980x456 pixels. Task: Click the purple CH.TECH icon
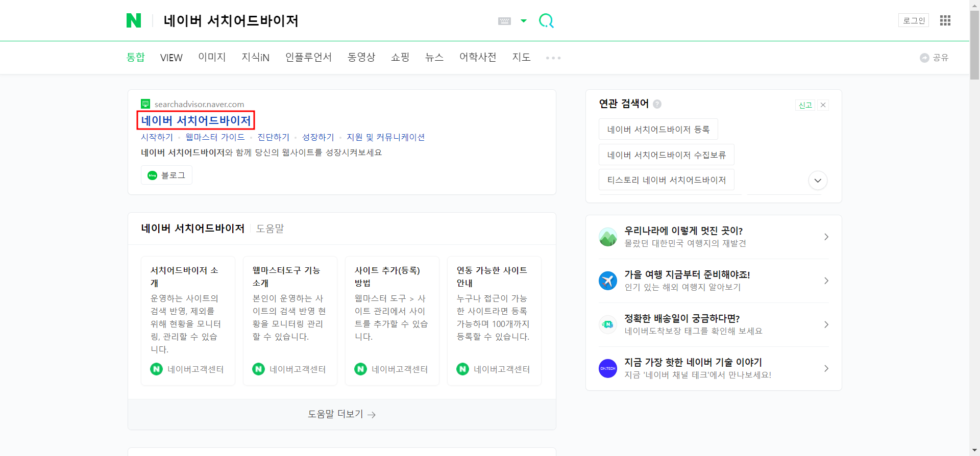608,368
